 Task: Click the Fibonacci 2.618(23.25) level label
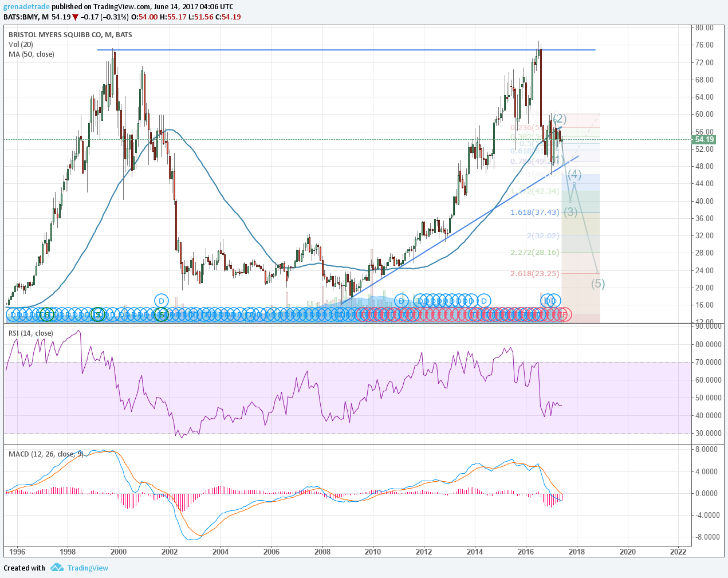tap(535, 274)
